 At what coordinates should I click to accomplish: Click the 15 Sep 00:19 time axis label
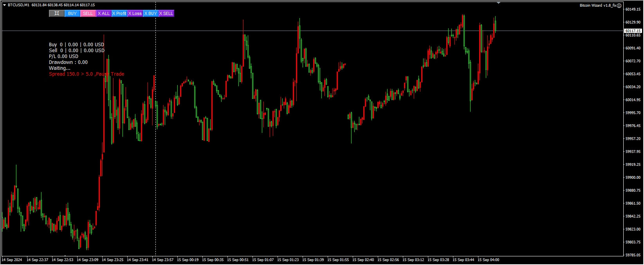pos(188,260)
